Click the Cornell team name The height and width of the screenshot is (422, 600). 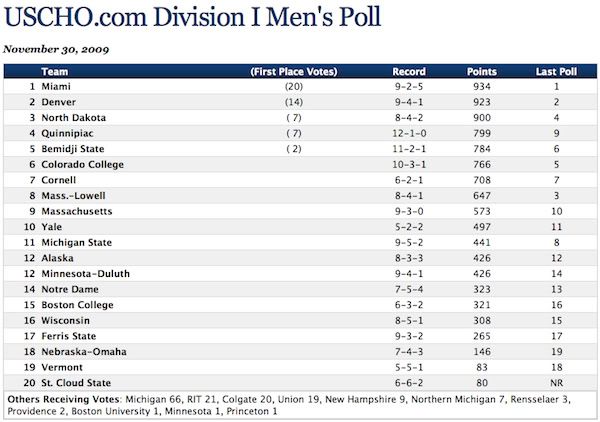[59, 180]
